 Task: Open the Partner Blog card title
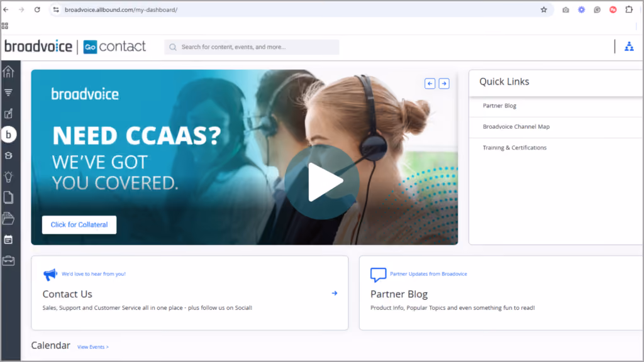click(x=399, y=294)
